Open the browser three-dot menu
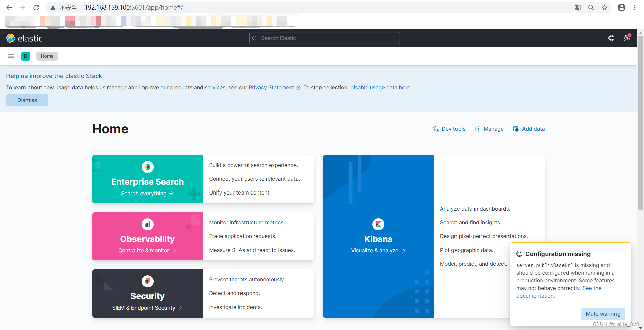 [x=635, y=7]
